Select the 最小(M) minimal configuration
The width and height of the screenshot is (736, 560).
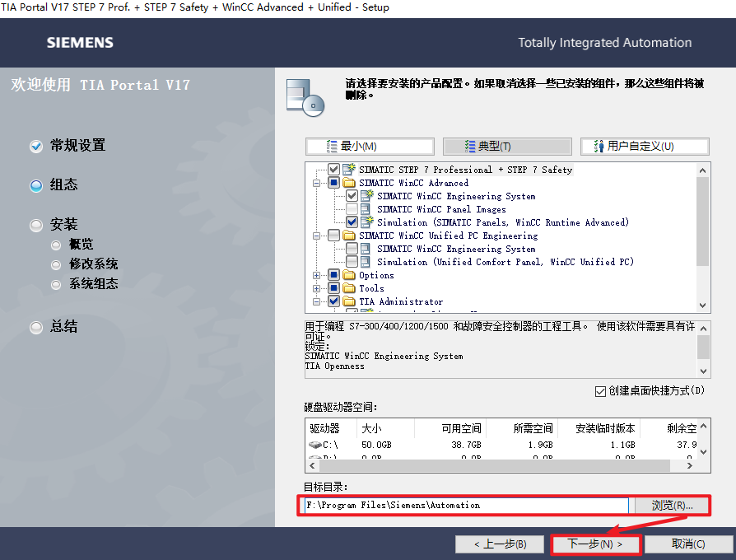(x=370, y=147)
